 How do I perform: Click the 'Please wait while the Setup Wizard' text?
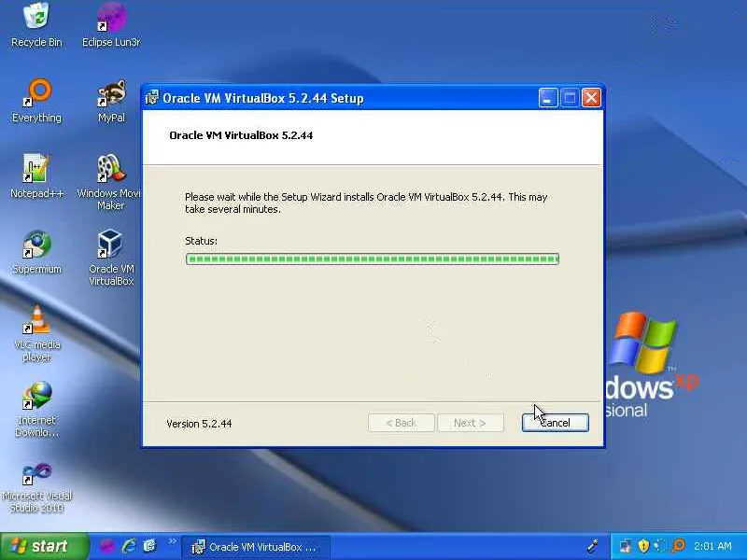tap(262, 197)
